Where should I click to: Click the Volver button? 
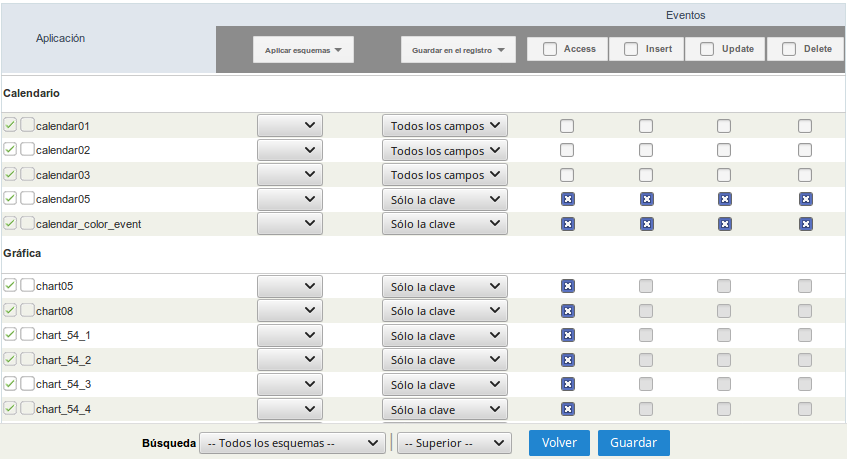pos(559,443)
